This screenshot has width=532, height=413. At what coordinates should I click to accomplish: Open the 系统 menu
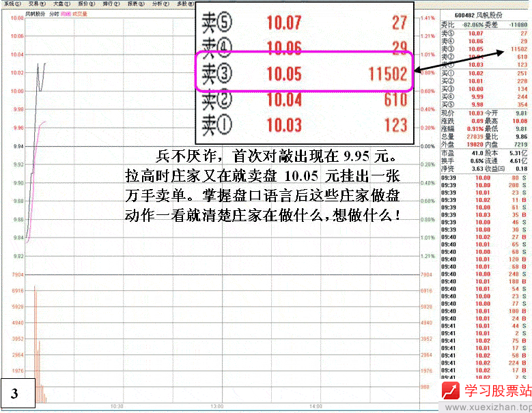pos(12,3)
